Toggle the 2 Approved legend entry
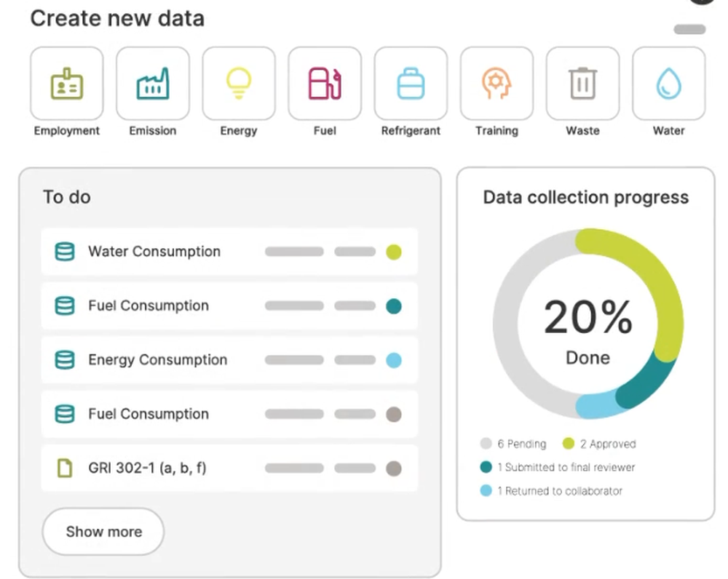728x579 pixels. 600,444
